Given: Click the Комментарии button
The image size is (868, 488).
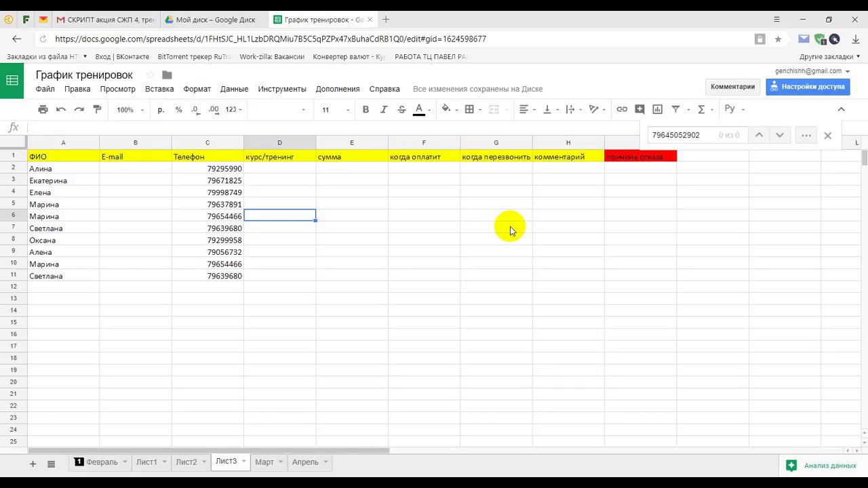Looking at the screenshot, I should (732, 87).
